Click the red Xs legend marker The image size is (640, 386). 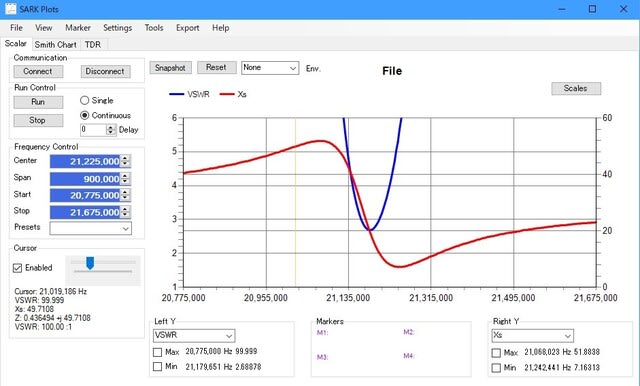[227, 94]
